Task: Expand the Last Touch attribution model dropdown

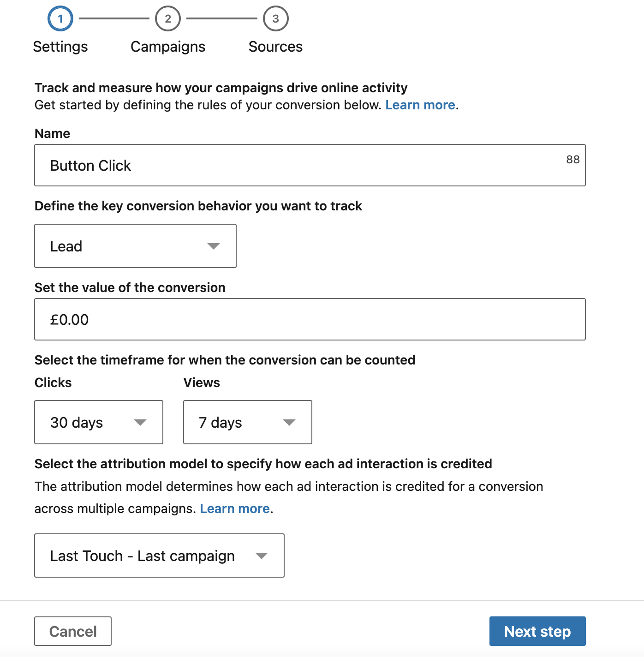Action: [x=159, y=555]
